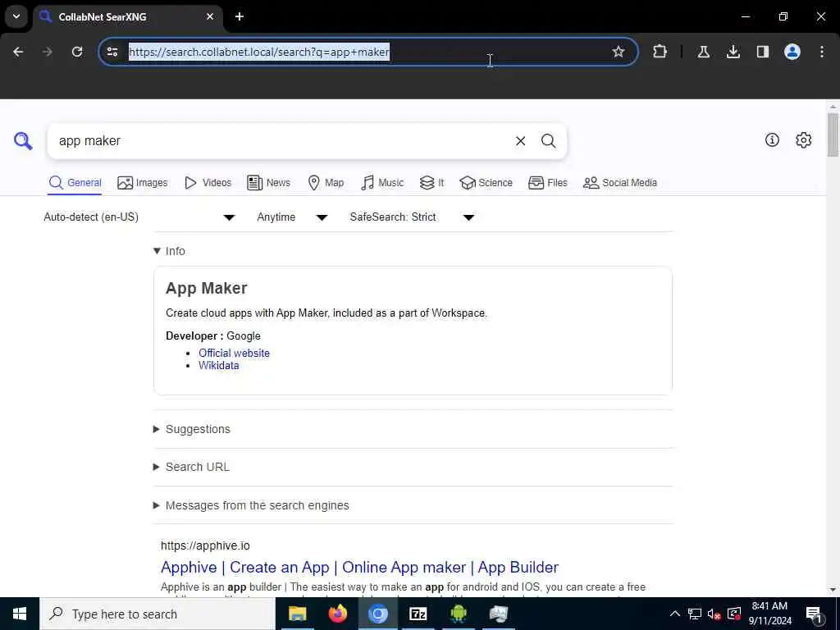Go back with the browser back arrow
The image size is (840, 630).
[18, 52]
